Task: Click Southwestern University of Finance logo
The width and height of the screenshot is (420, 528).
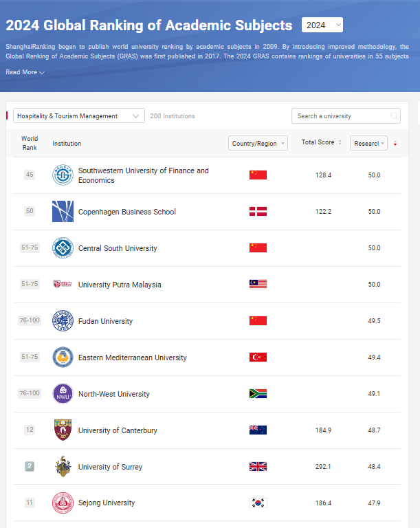Action: (63, 175)
